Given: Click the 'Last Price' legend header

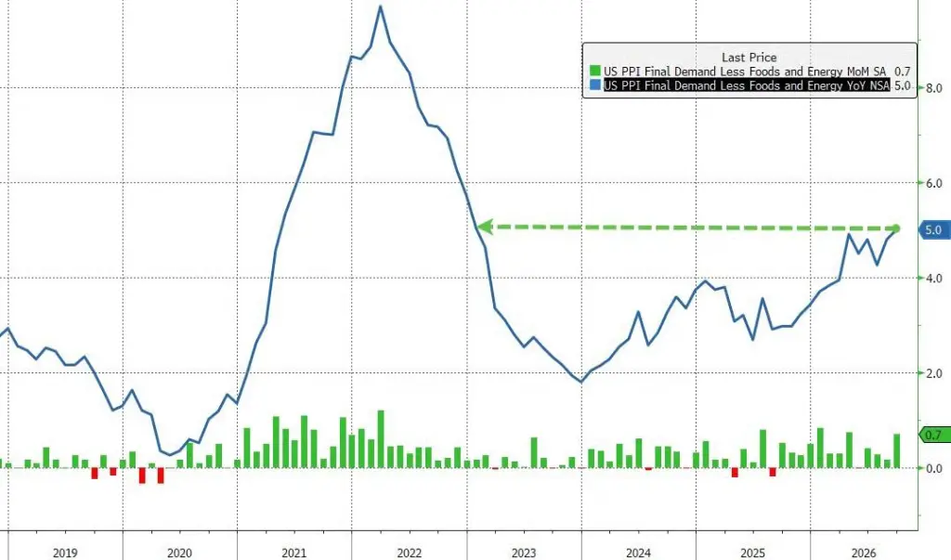Looking at the screenshot, I should 749,57.
